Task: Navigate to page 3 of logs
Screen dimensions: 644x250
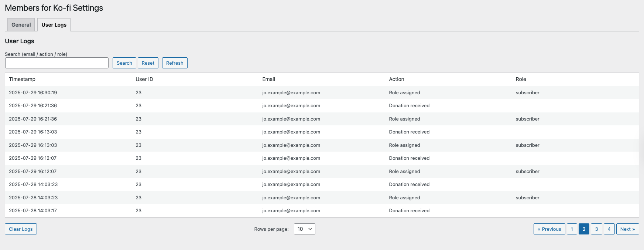Action: coord(596,229)
